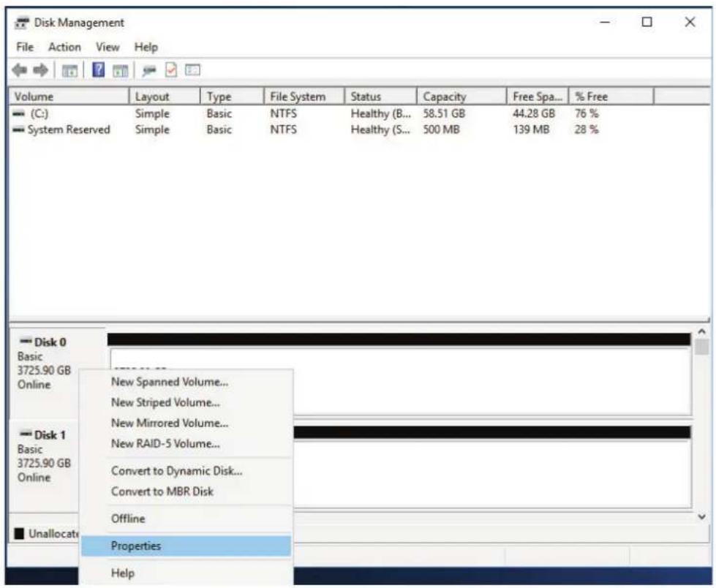Viewport: 716px width, 588px height.
Task: Click the 76 % free cell
Action: pos(587,113)
